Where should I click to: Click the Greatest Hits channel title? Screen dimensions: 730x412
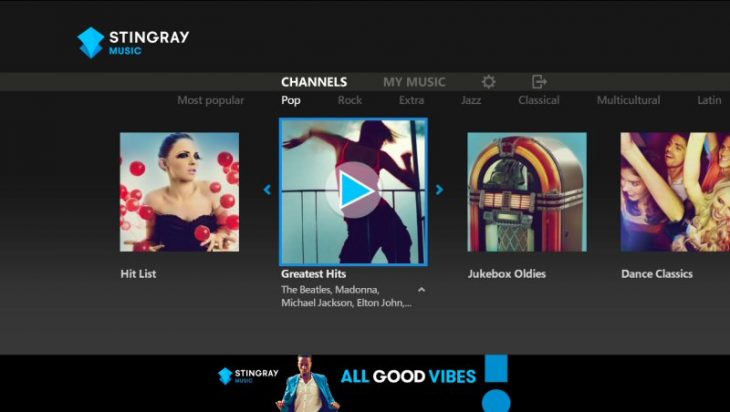point(313,274)
